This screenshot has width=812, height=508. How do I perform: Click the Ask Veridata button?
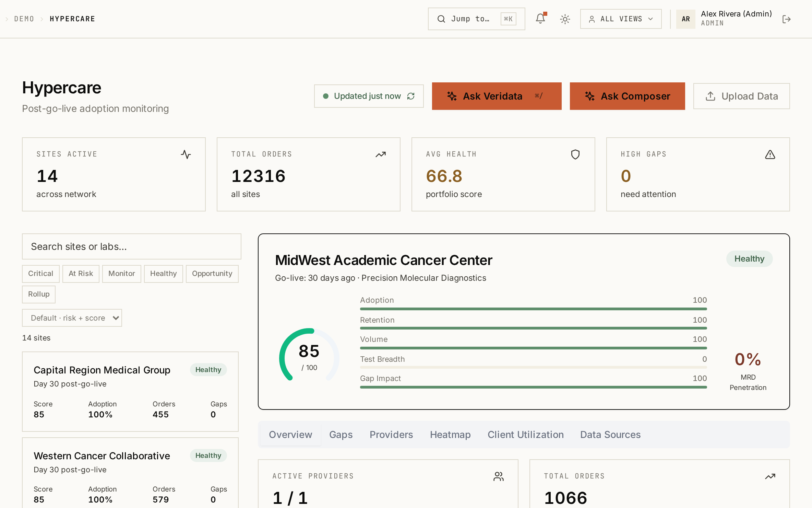click(x=497, y=96)
